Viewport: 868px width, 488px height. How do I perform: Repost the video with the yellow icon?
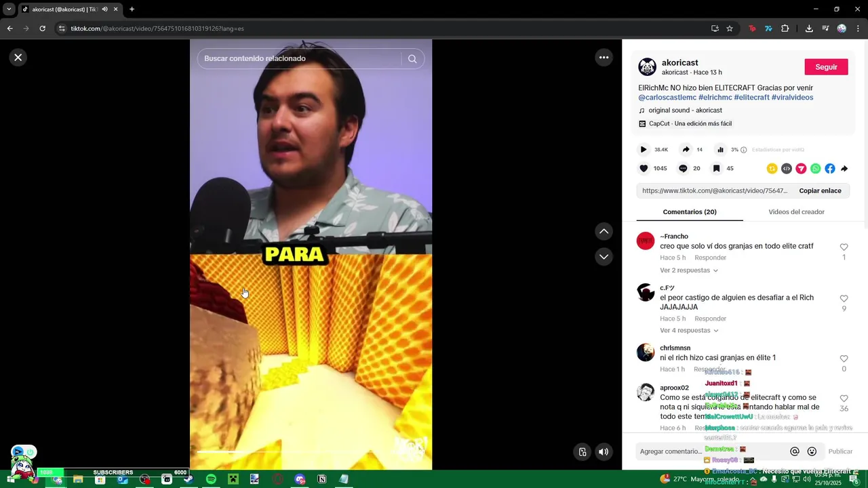tap(772, 169)
